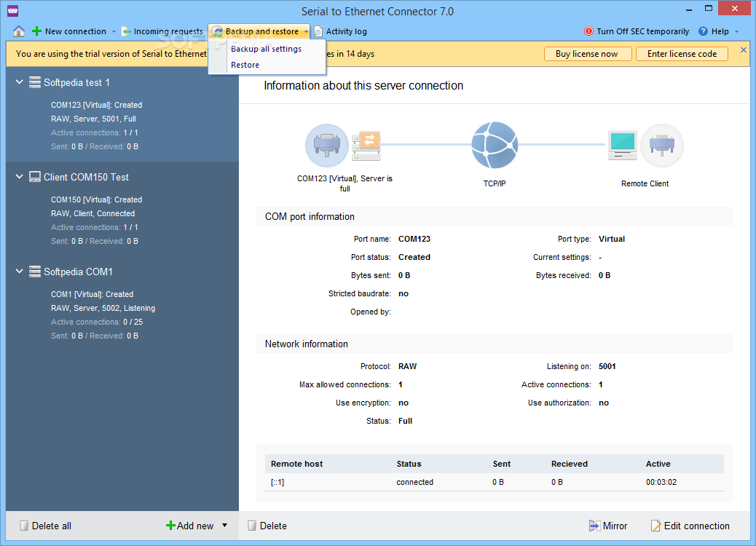756x546 pixels.
Task: Collapse the Softpedia COM1 connection
Action: [x=19, y=271]
